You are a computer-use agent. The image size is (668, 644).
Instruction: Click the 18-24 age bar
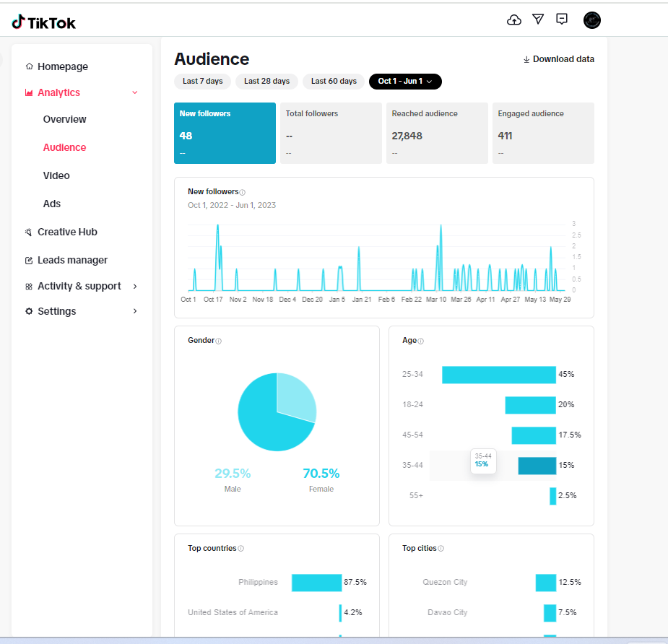coord(530,406)
